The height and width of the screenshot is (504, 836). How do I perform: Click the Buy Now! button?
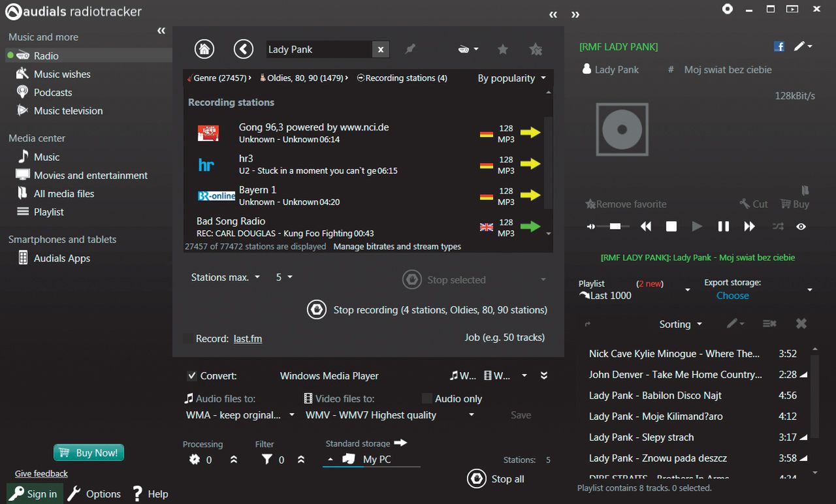click(89, 452)
